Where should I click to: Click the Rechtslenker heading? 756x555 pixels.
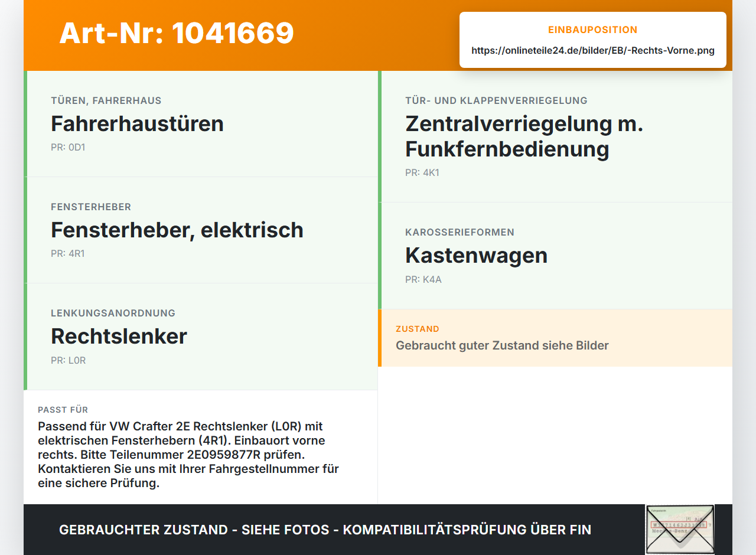[x=119, y=336]
